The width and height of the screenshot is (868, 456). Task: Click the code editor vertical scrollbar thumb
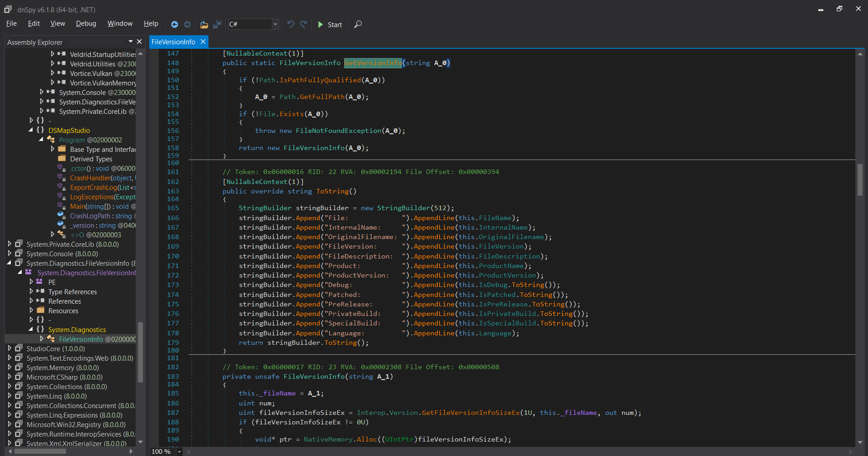click(860, 179)
